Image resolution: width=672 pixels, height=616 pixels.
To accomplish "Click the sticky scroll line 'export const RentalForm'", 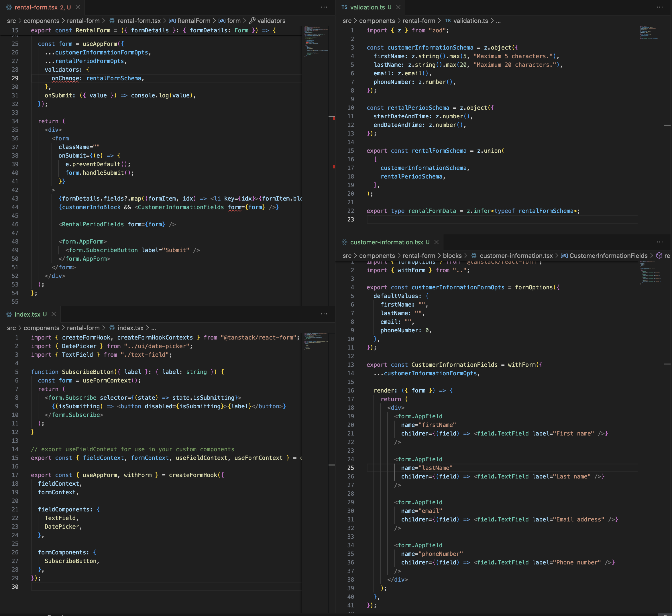I will click(153, 30).
